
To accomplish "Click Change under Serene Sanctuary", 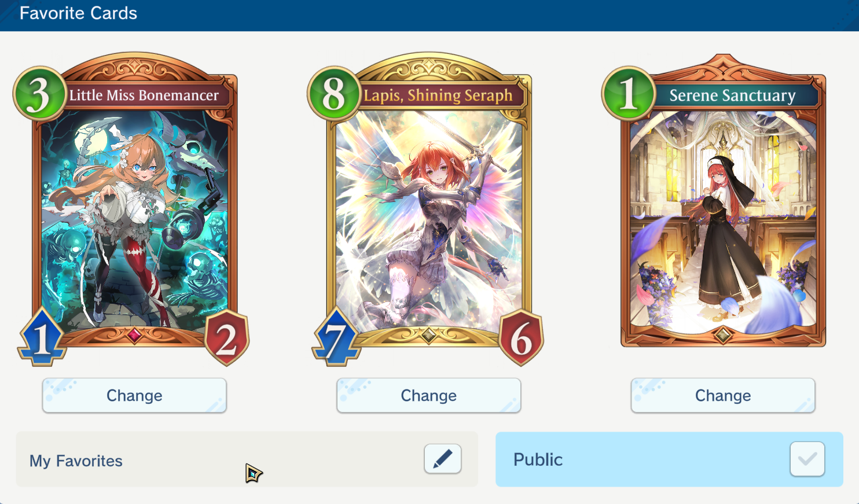I will point(723,395).
